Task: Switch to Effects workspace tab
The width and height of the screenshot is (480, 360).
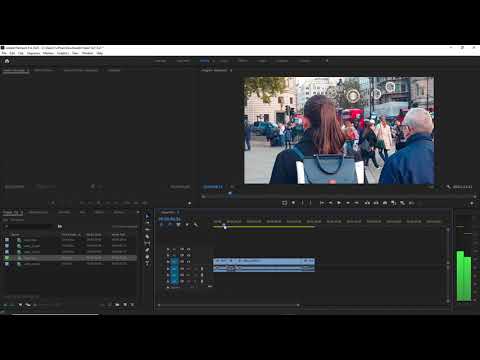Action: (243, 61)
